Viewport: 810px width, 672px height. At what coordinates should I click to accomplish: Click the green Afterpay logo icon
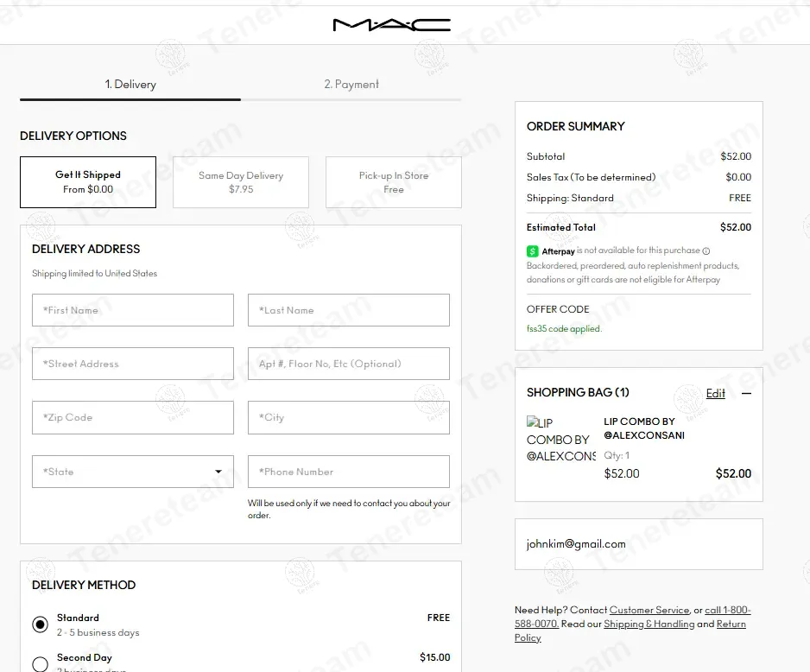click(533, 251)
